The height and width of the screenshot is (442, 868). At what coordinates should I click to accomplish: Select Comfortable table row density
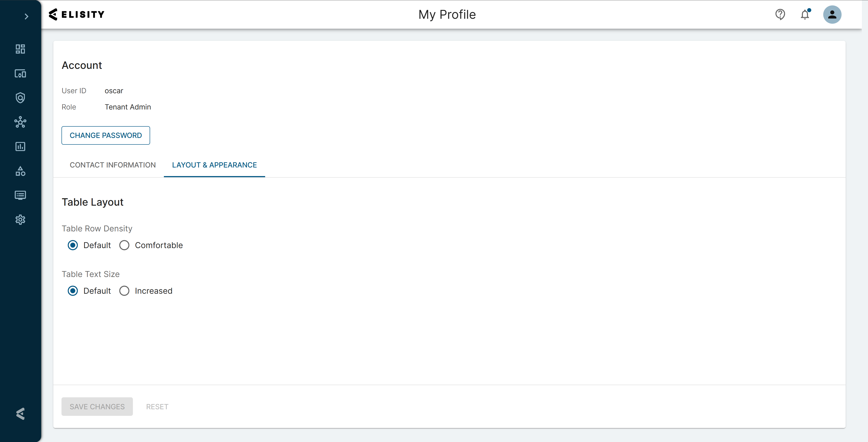pos(124,245)
